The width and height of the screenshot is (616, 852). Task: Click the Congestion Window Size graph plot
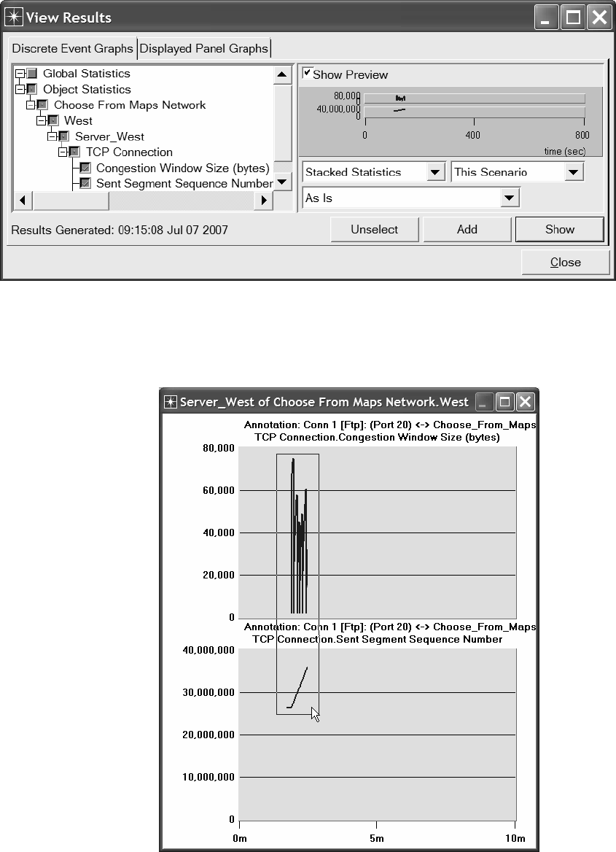(377, 532)
